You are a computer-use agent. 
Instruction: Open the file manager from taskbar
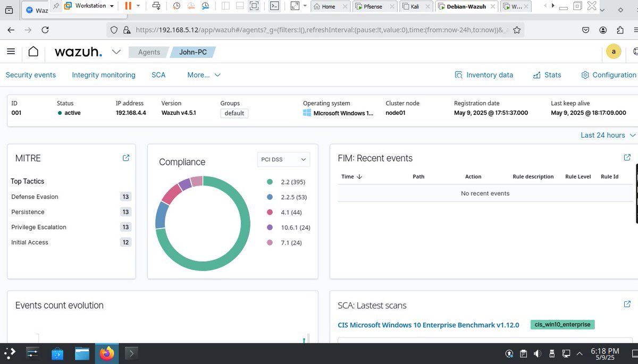pyautogui.click(x=82, y=353)
